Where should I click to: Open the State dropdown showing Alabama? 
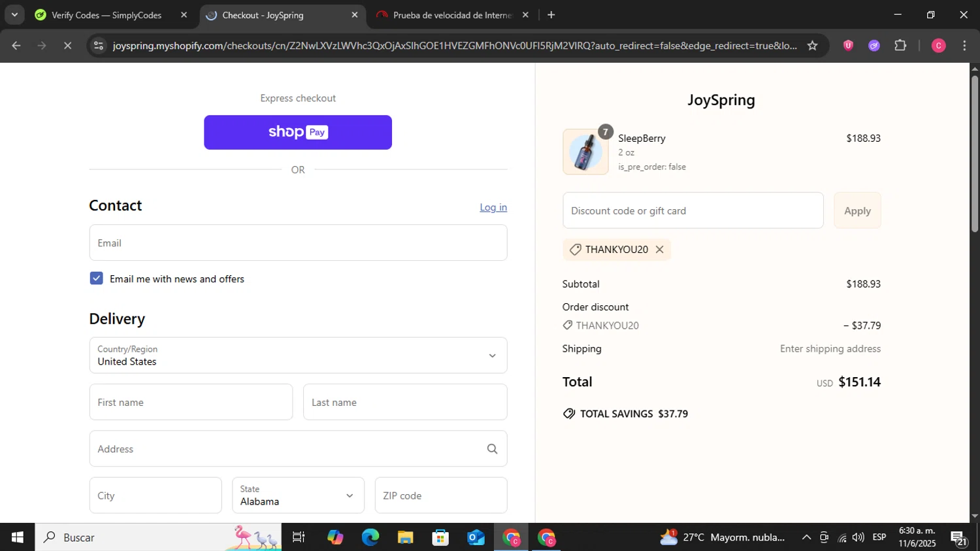(x=298, y=495)
